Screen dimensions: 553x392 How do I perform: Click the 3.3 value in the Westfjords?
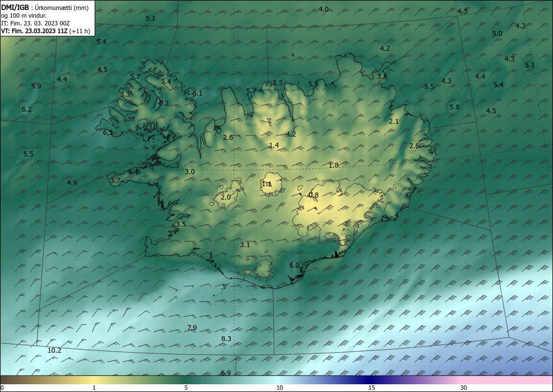pyautogui.click(x=125, y=94)
